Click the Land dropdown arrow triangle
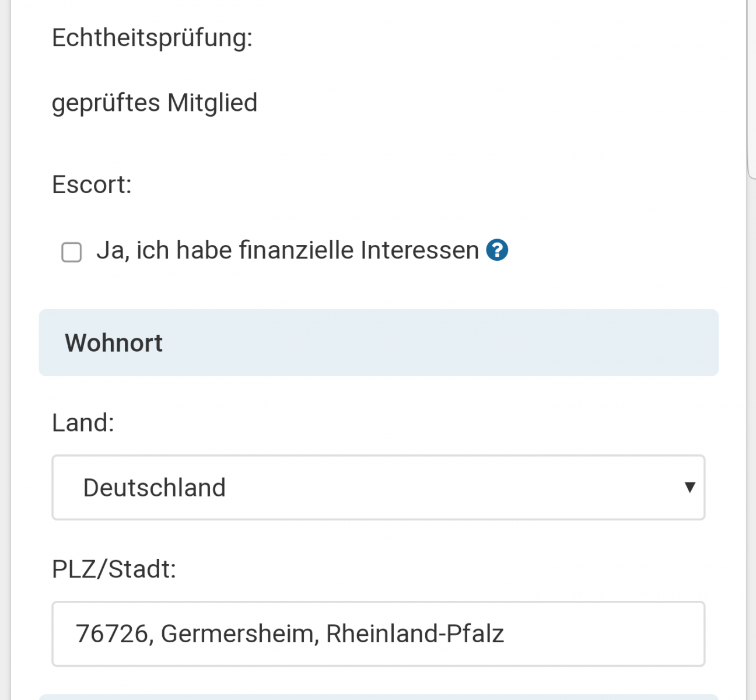 (x=689, y=488)
